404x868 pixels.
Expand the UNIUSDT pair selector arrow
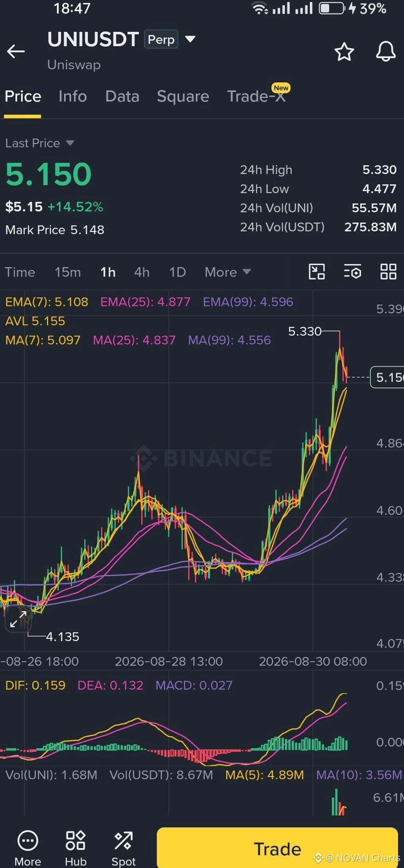tap(190, 39)
